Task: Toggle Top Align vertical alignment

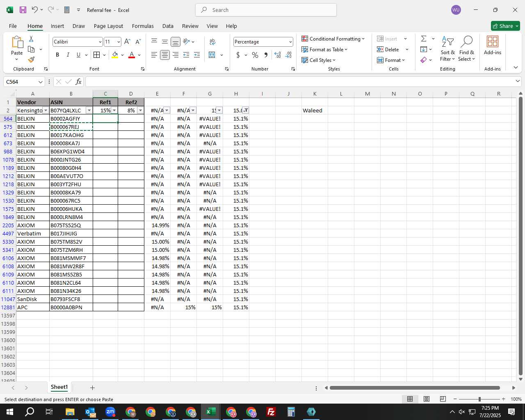Action: pos(154,41)
